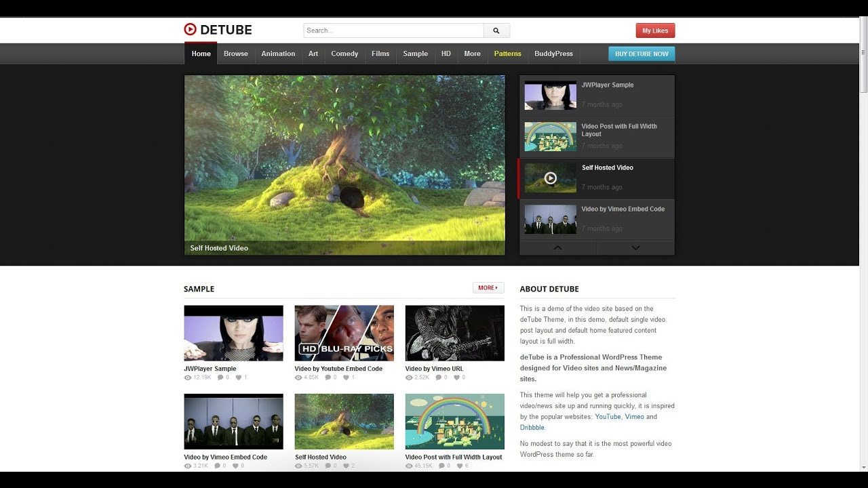
Task: Like Video by Youtube Embed Code heart
Action: [347, 378]
